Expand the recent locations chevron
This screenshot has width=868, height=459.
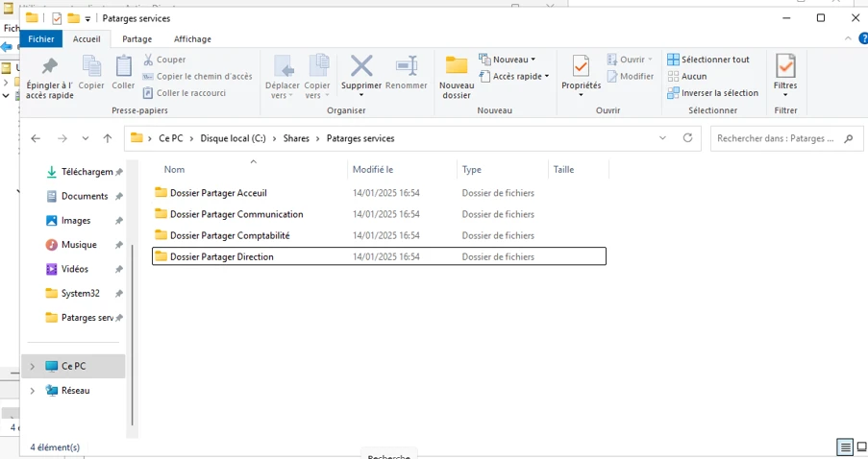tap(86, 138)
